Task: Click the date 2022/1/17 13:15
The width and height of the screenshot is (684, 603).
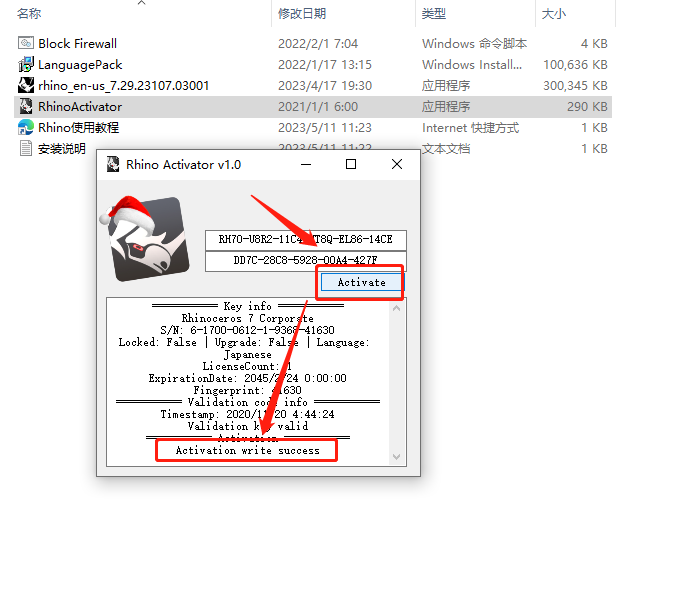Action: click(325, 65)
